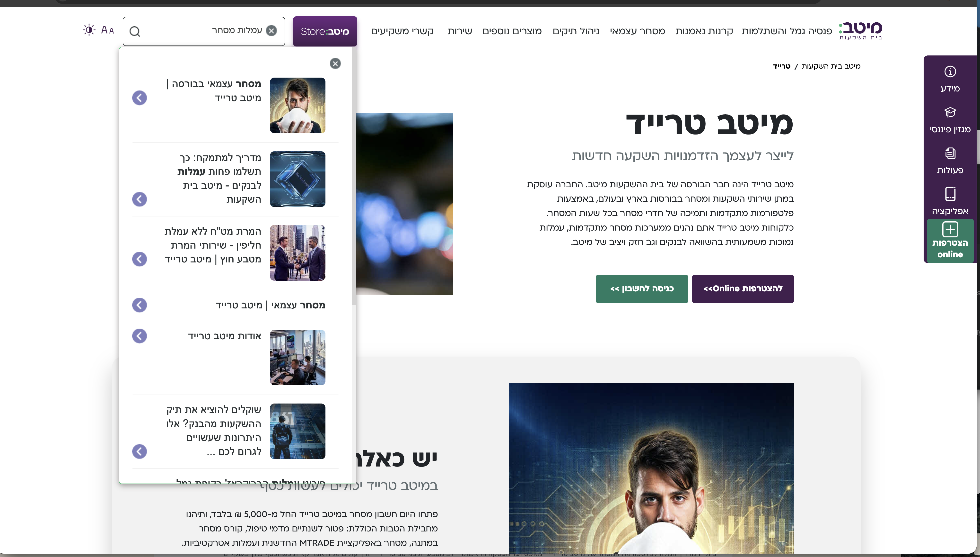Click the man facing building result thumbnail
This screenshot has height=557, width=980.
[x=298, y=431]
